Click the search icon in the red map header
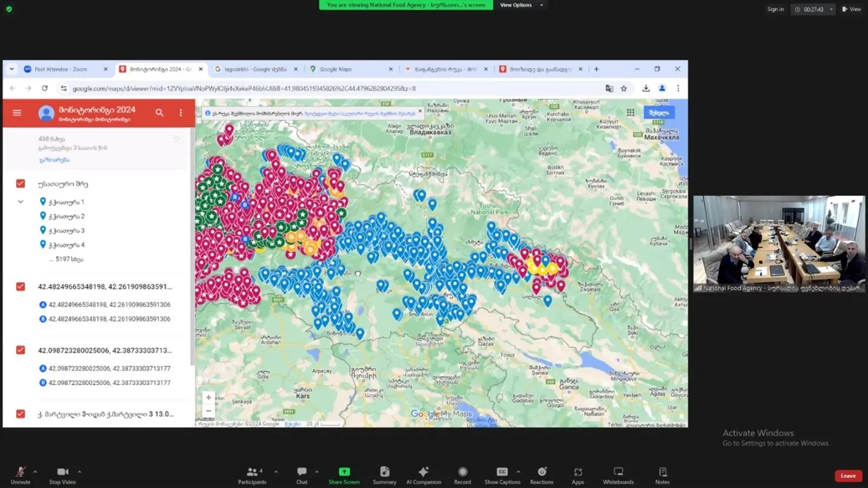This screenshot has height=488, width=868. click(x=160, y=113)
